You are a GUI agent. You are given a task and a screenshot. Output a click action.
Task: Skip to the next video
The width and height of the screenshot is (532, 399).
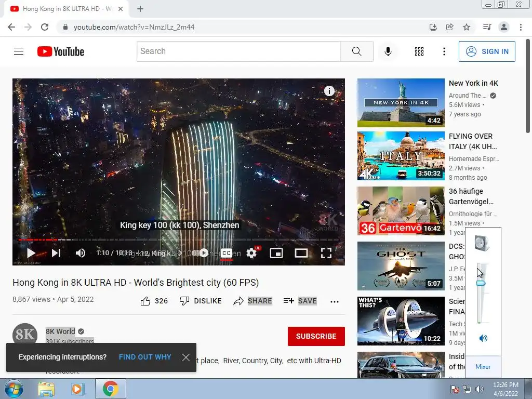click(x=56, y=253)
